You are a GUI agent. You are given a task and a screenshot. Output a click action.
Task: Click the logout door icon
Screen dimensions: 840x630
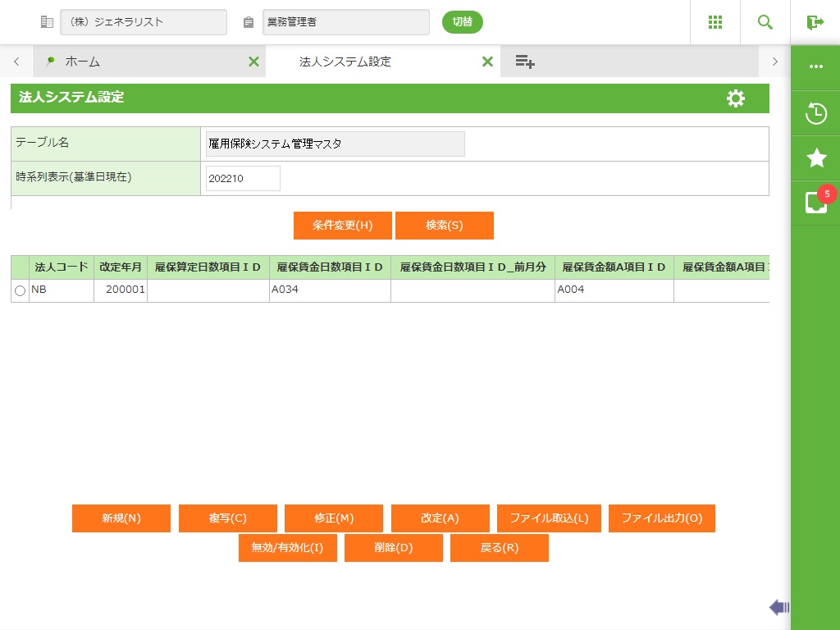click(x=815, y=22)
